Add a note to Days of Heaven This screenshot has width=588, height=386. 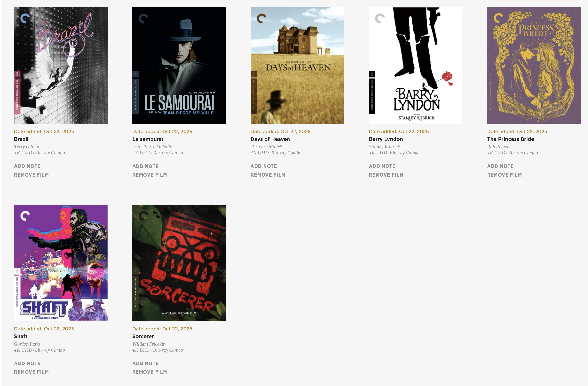[264, 166]
